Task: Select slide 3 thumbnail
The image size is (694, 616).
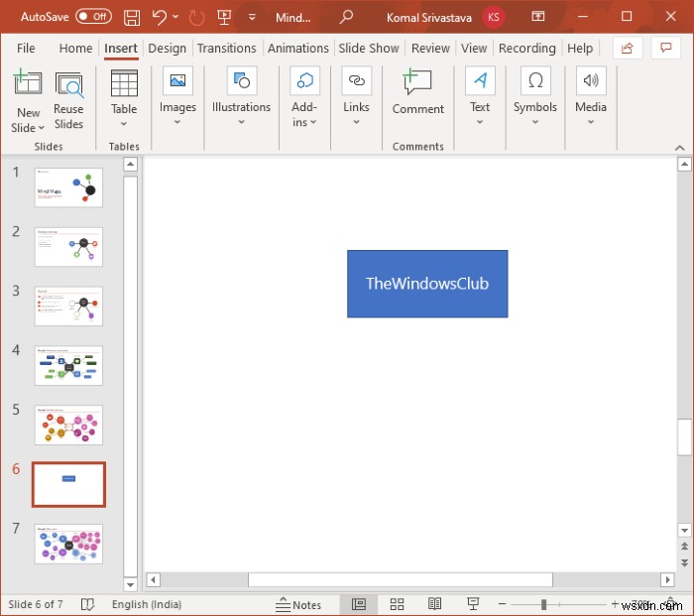Action: [68, 306]
